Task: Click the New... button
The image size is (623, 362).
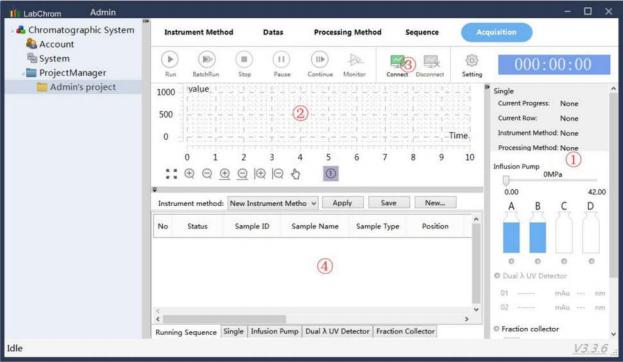Action: [x=435, y=203]
